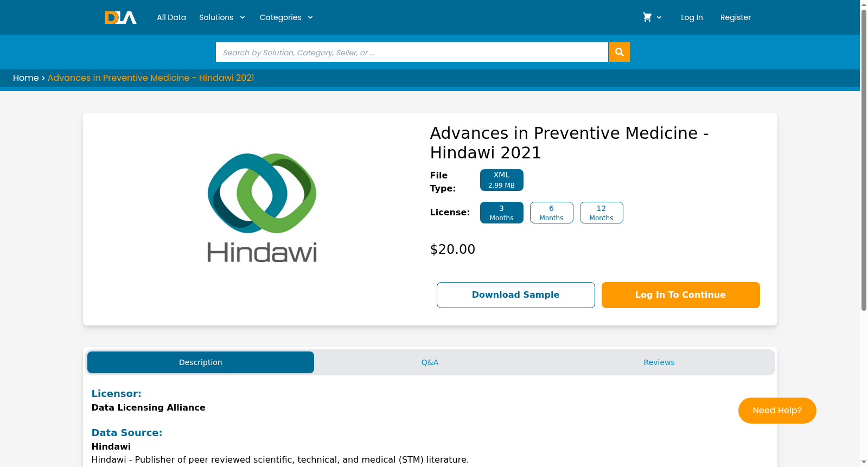Viewport: 868px width, 467px height.
Task: Focus the search by solution field
Action: pyautogui.click(x=412, y=52)
